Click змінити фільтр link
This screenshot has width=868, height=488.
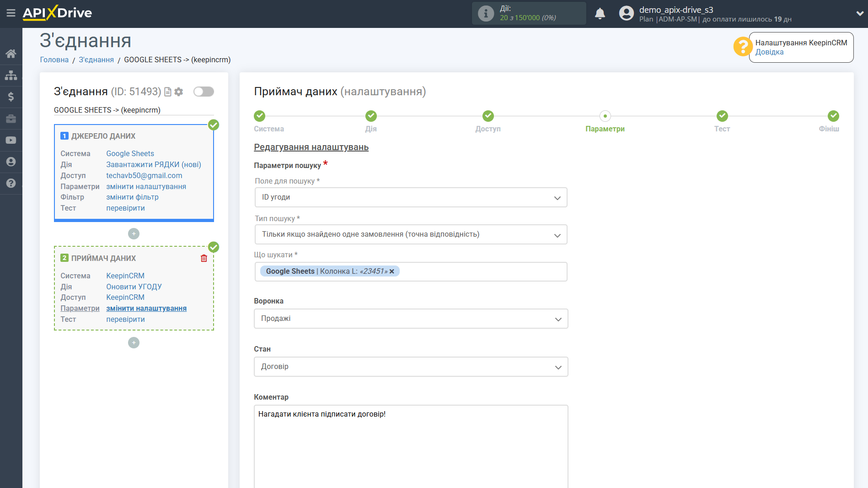pos(132,197)
